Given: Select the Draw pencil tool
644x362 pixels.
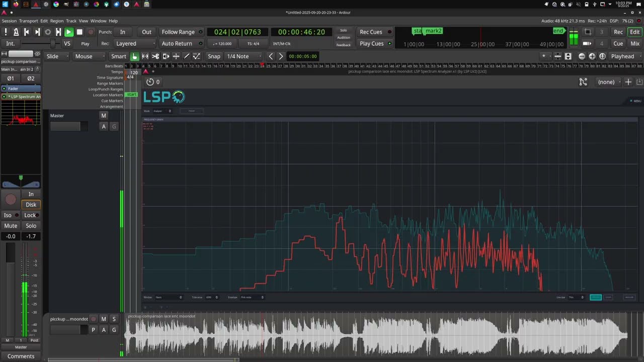Looking at the screenshot, I should point(186,56).
